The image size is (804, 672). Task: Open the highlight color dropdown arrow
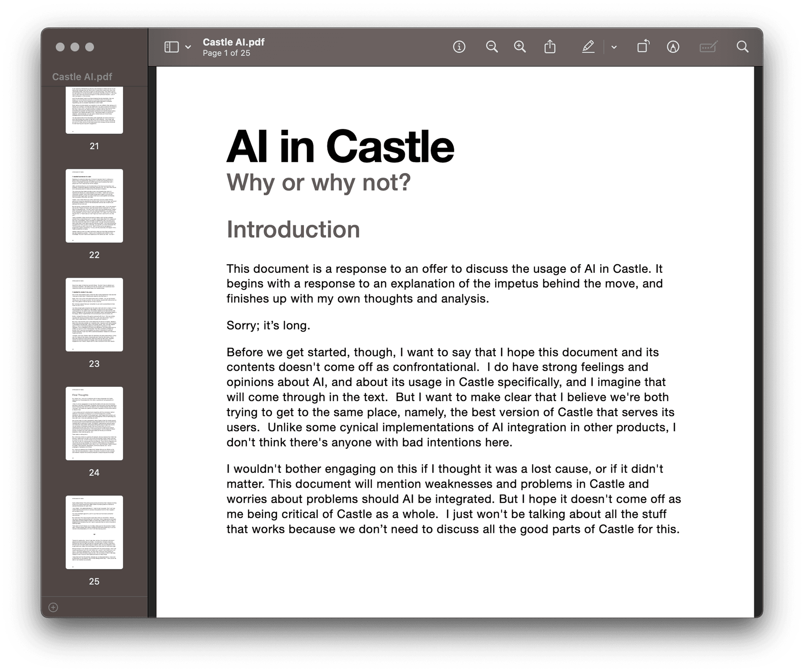[x=613, y=47]
